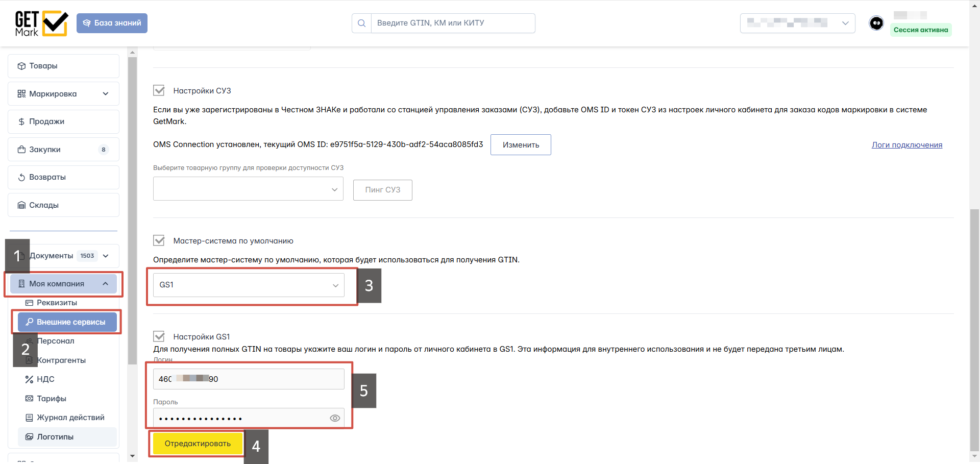This screenshot has height=464, width=980.
Task: Click the Логотипы image icon
Action: (29, 437)
